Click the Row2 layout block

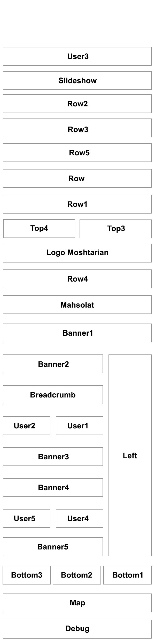pyautogui.click(x=77, y=104)
